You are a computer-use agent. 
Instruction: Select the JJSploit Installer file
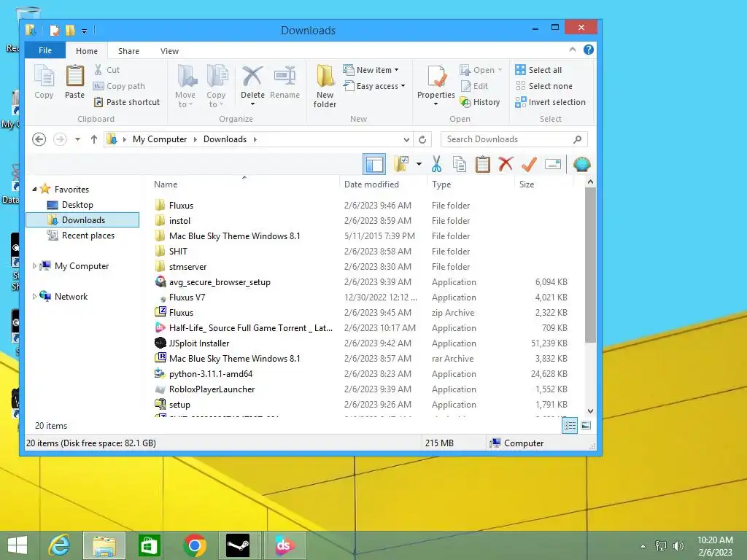pos(199,343)
